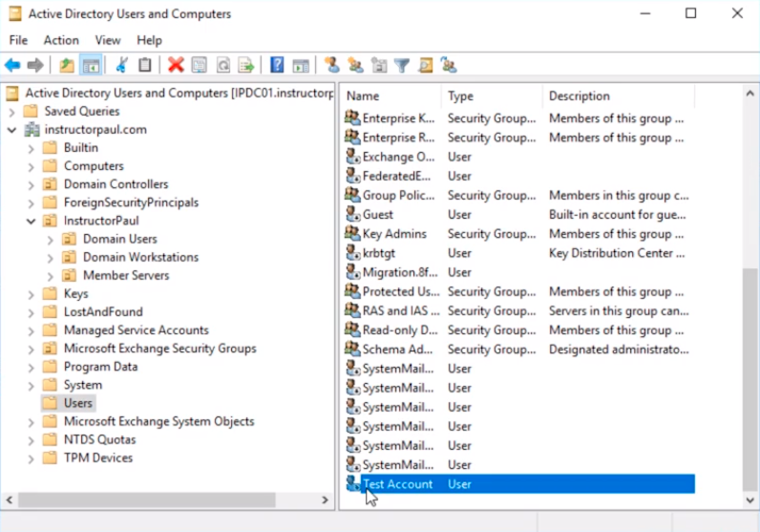This screenshot has height=532, width=760.
Task: Click the Key Admins group icon
Action: 353,233
